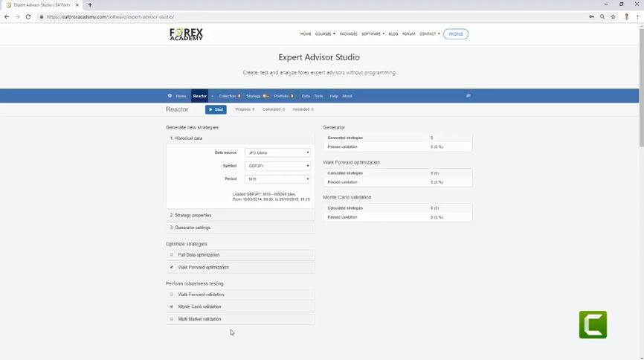Viewport: 644px width, 360px height.
Task: Click the saved password key icon
Action: tap(591, 17)
